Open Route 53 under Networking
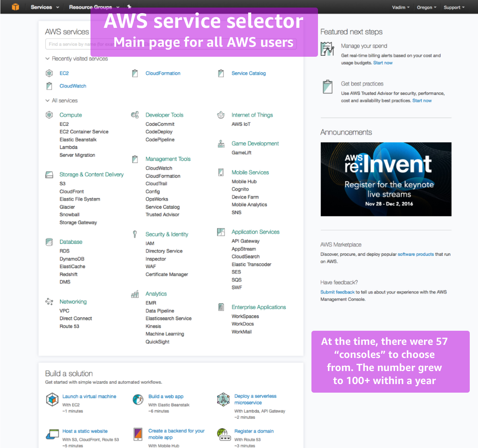Image resolution: width=478 pixels, height=448 pixels. (69, 326)
